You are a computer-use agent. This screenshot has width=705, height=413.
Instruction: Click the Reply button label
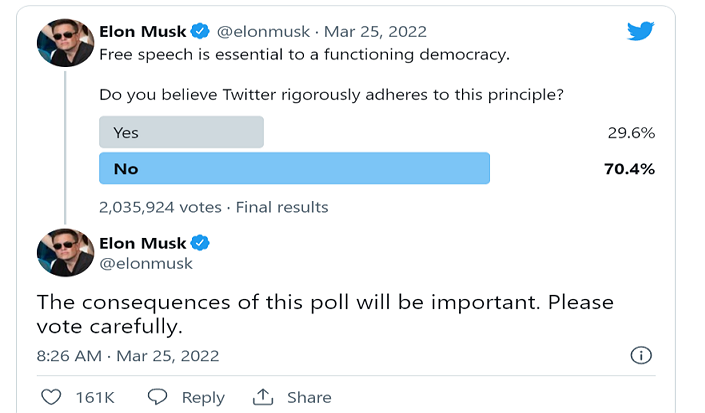(x=203, y=397)
